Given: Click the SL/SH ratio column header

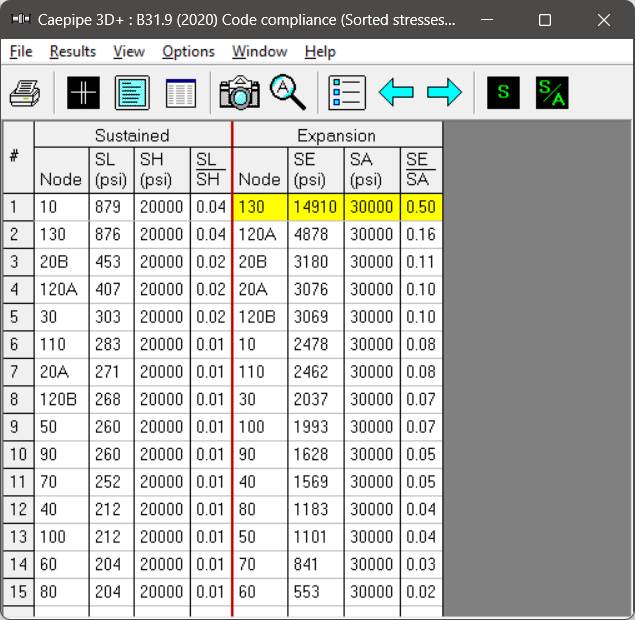Looking at the screenshot, I should click(211, 170).
